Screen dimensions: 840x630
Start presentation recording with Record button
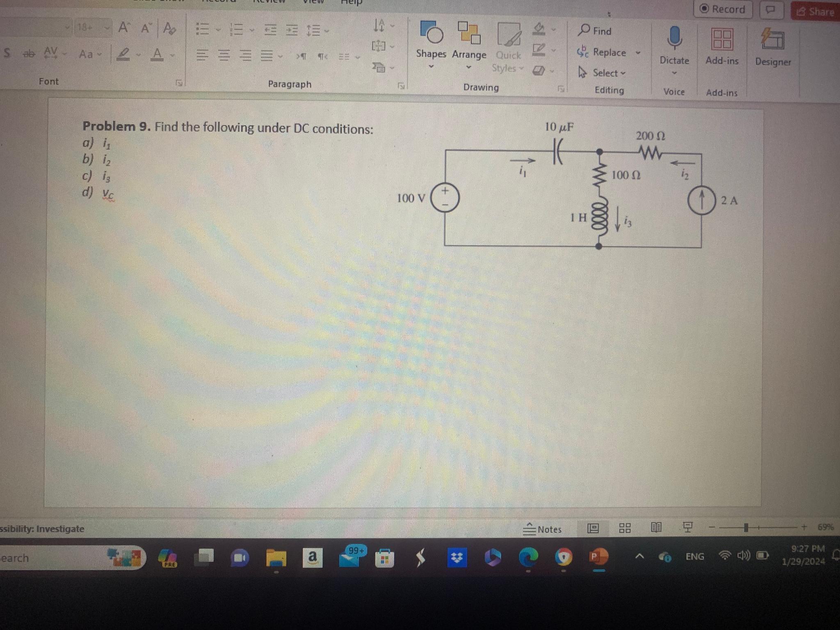(x=723, y=9)
